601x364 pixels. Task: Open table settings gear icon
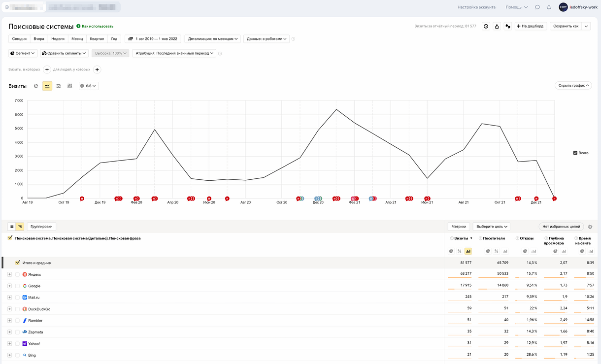pos(590,227)
